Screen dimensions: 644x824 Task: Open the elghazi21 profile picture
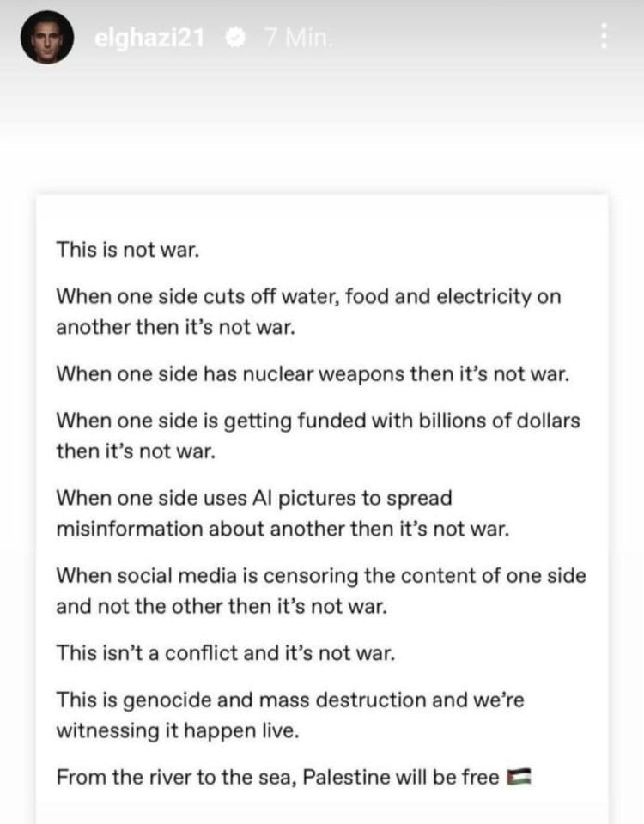point(46,38)
